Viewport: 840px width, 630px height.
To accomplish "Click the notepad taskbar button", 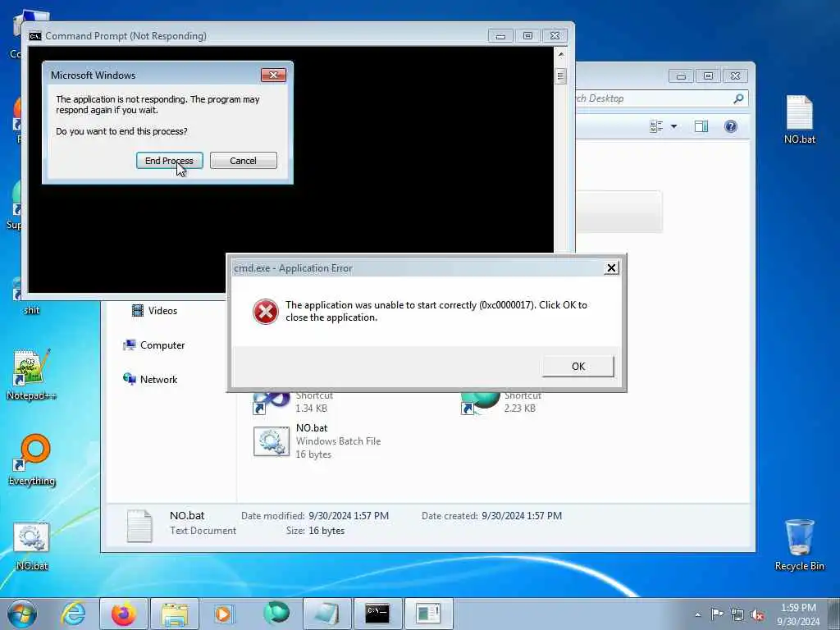I will 326,614.
